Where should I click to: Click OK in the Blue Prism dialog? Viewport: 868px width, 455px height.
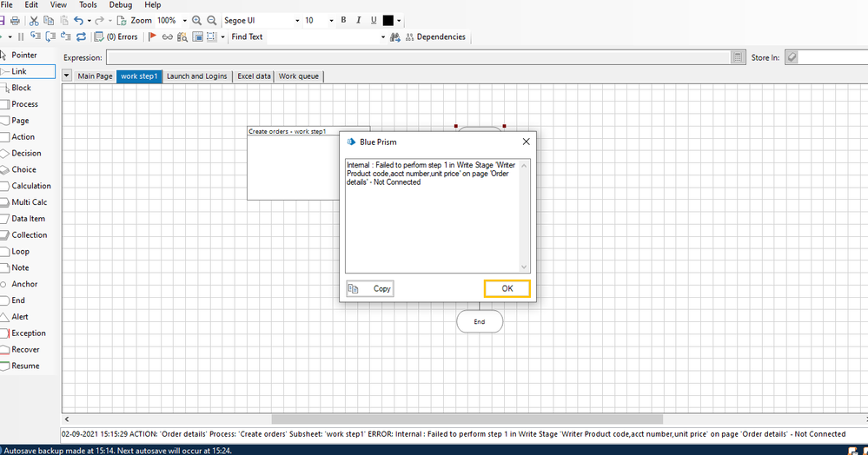click(x=507, y=288)
